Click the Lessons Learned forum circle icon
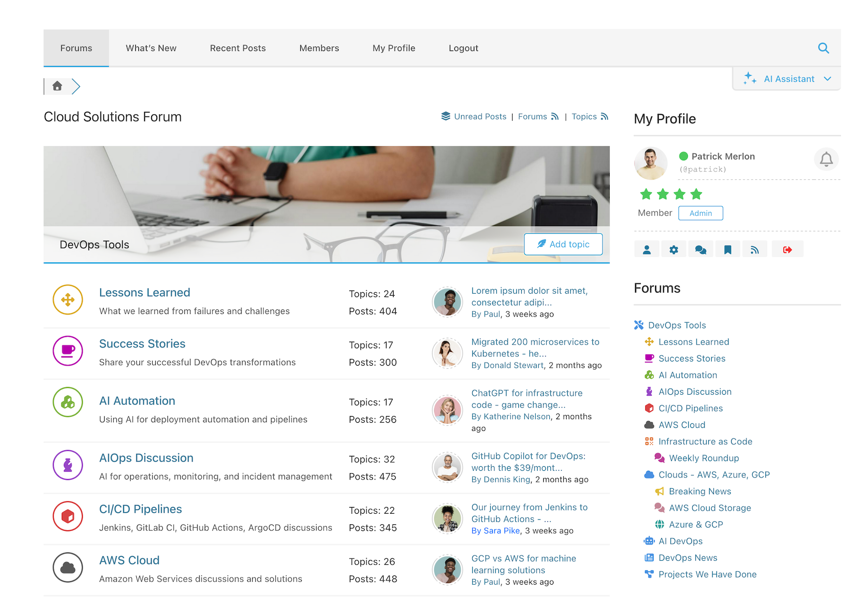 (x=68, y=300)
